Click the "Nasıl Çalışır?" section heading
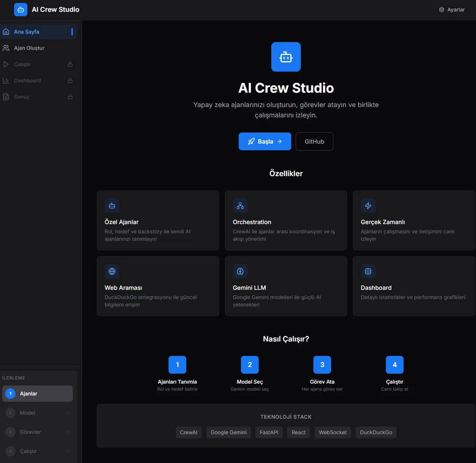 (286, 339)
